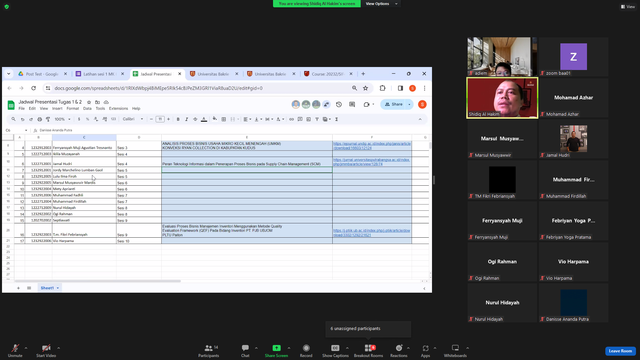Decrease font size with minus button
Image resolution: width=640 pixels, height=360 pixels.
pos(151,119)
